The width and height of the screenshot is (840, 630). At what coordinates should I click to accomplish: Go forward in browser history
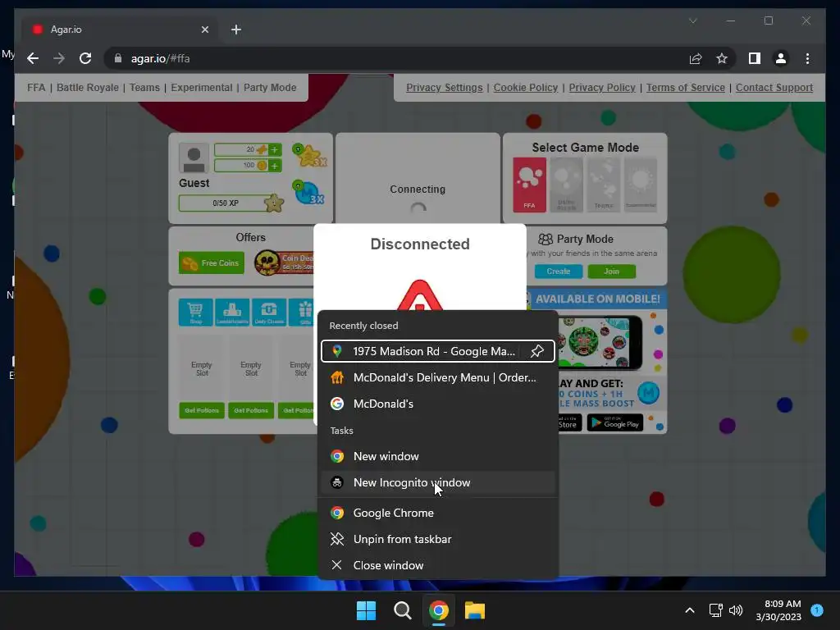click(59, 58)
